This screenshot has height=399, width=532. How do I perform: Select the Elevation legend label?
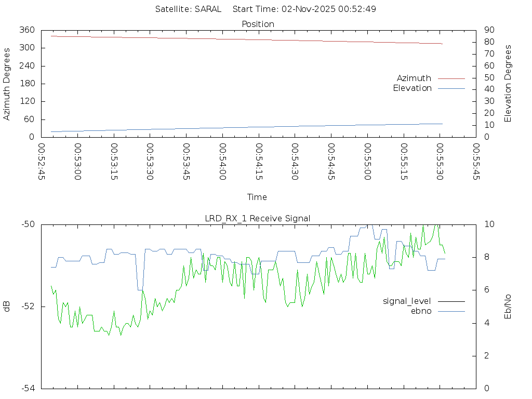tap(412, 88)
